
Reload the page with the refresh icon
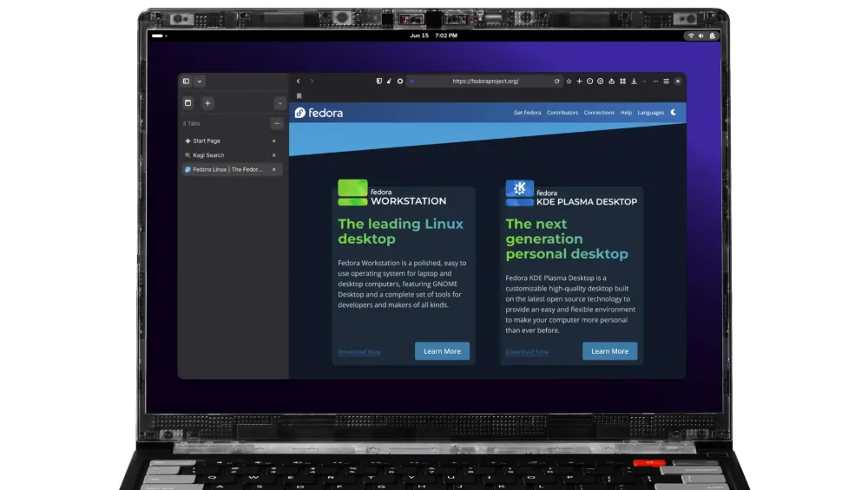tap(557, 82)
